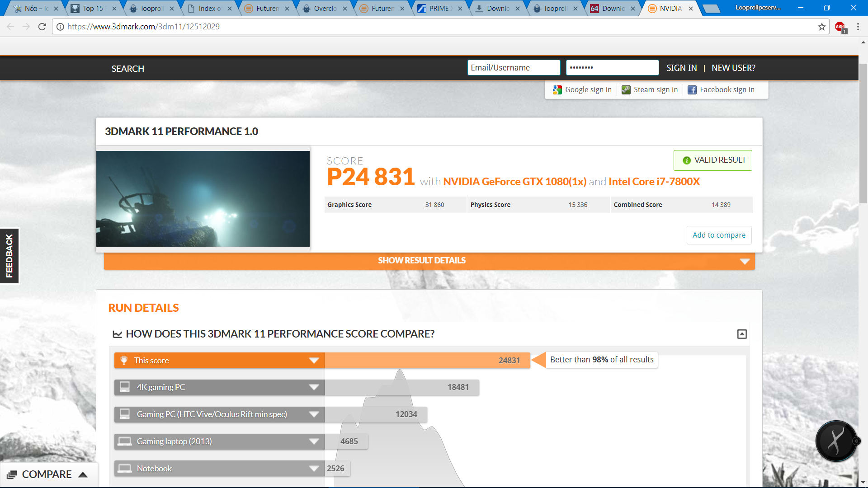Click the Physics Score 15 336 value

click(x=578, y=205)
